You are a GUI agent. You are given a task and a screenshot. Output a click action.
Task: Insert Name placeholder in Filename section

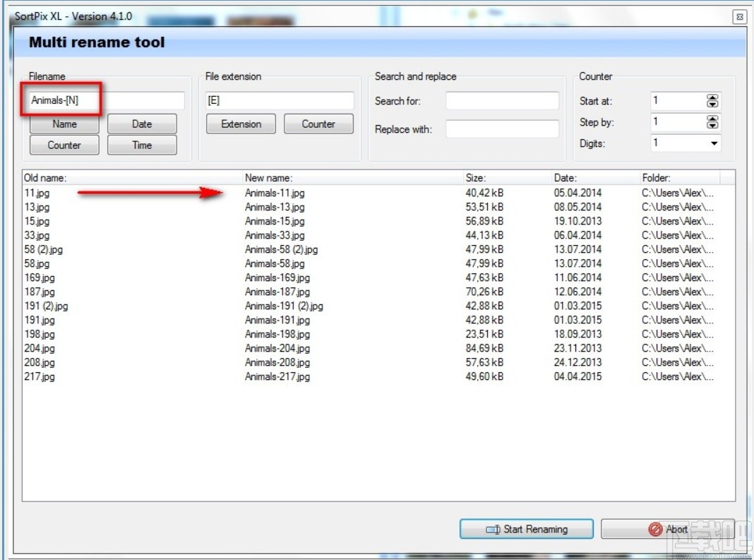coord(64,124)
